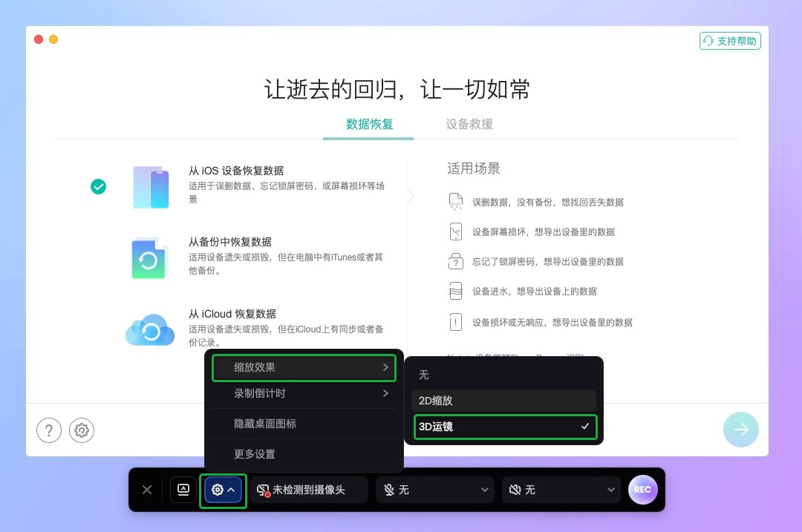Select the green checkmark for iOS device recovery

98,186
